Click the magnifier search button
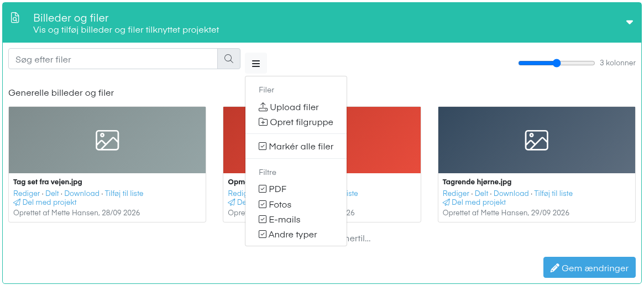This screenshot has width=644, height=295. click(229, 59)
